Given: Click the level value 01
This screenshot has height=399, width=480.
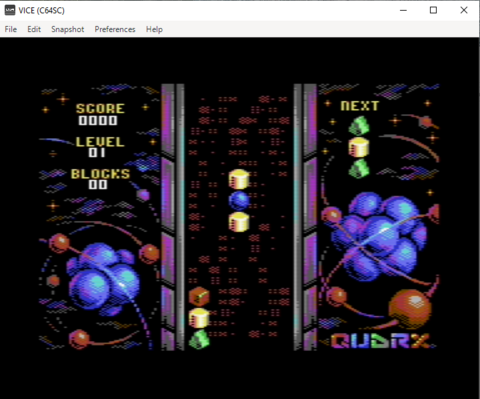Looking at the screenshot, I should point(97,152).
